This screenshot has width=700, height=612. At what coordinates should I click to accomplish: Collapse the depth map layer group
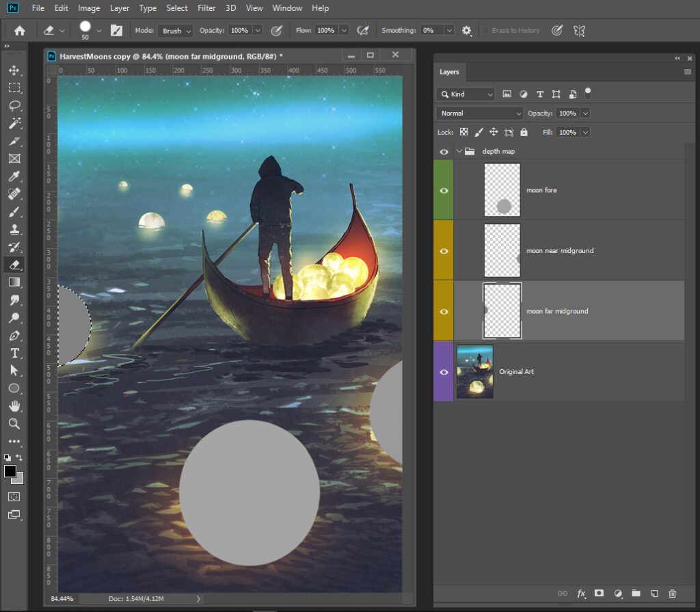459,151
